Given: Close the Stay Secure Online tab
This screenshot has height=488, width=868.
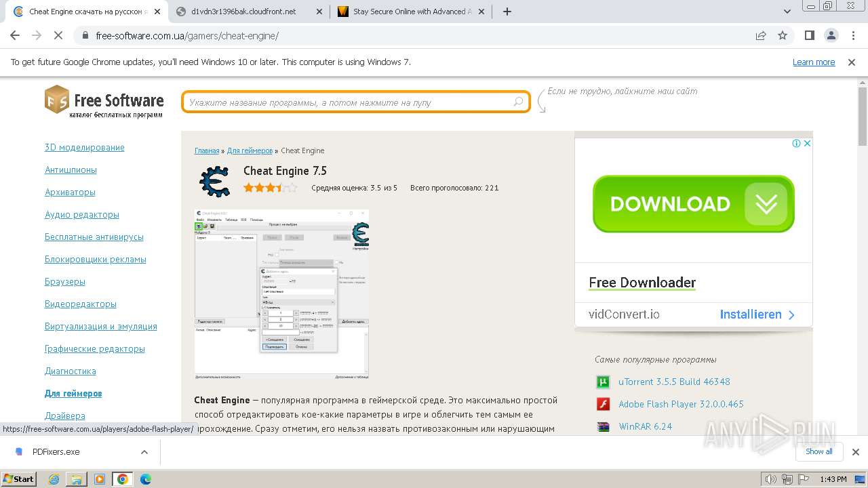Looking at the screenshot, I should coord(482,12).
